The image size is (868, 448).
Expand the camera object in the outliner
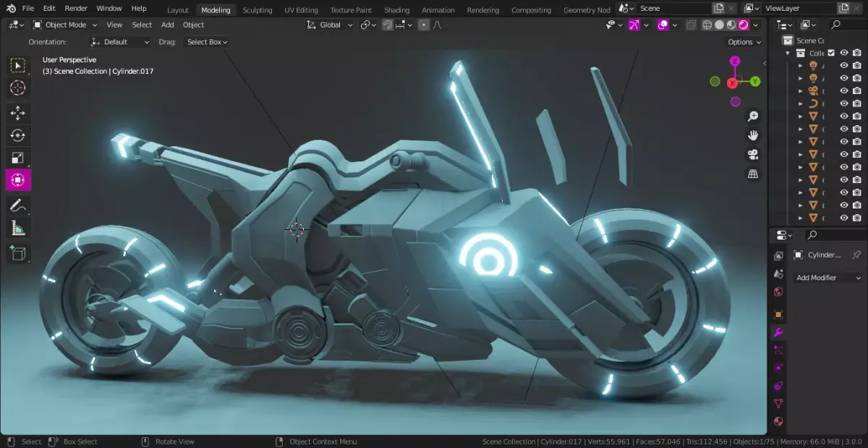point(800,90)
